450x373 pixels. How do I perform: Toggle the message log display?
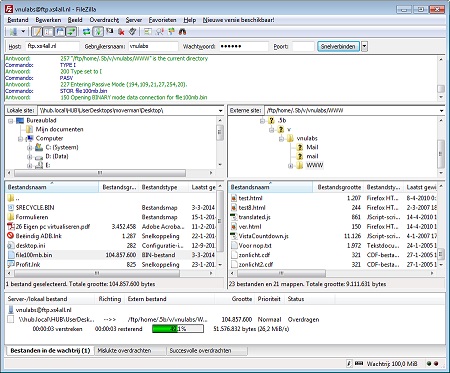37,32
